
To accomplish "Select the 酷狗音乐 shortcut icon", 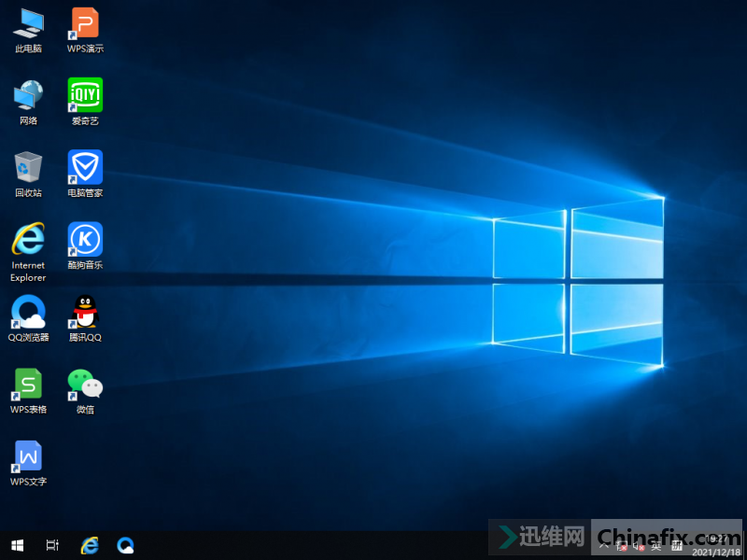I will pos(85,246).
